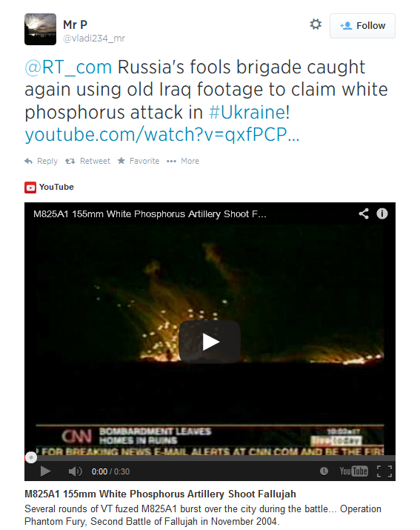Click the red YouTube logo icon
This screenshot has width=420, height=530.
(x=30, y=188)
